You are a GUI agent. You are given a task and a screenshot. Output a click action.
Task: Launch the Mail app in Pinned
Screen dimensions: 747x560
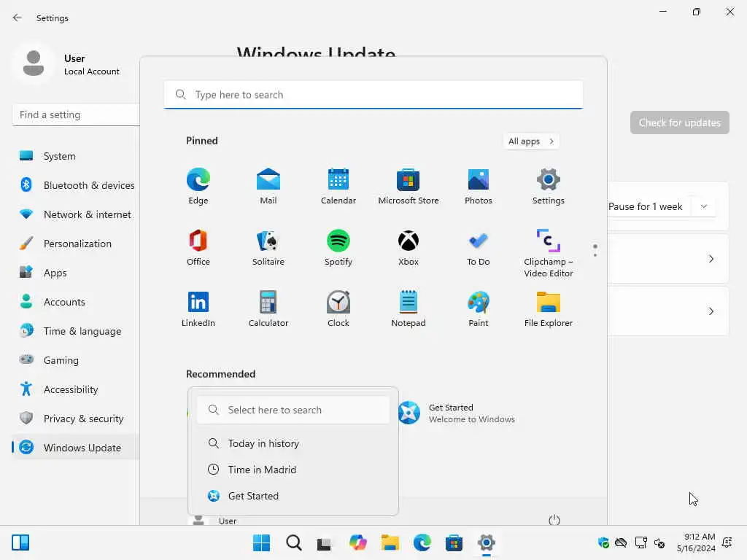tap(268, 186)
